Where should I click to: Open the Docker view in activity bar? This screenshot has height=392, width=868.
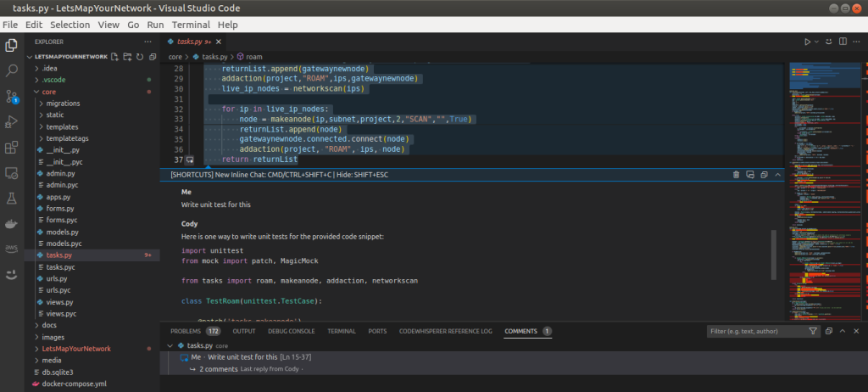11,223
